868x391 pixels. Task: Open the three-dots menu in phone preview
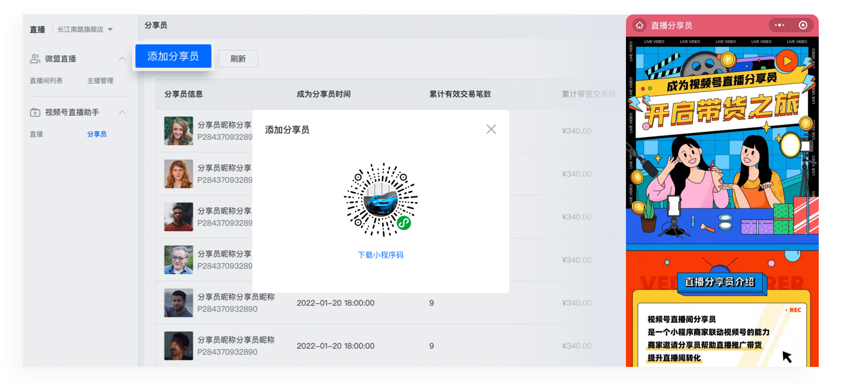(779, 25)
